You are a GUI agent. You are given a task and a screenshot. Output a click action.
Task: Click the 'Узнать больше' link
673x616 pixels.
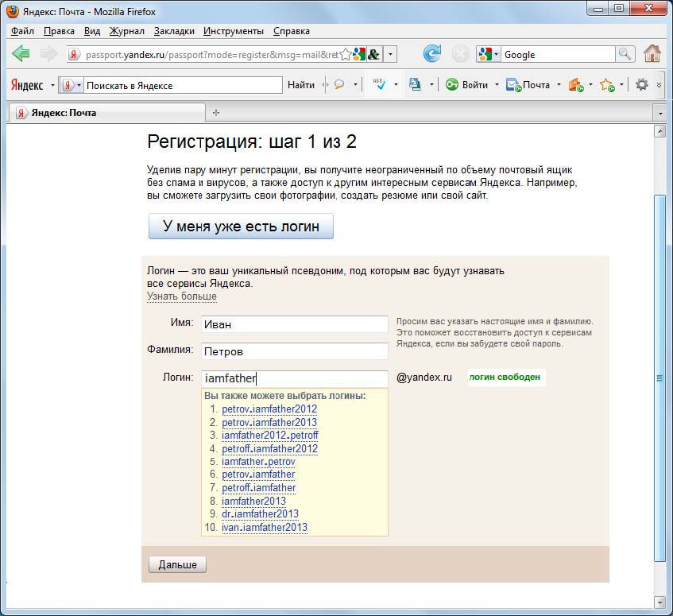(181, 296)
